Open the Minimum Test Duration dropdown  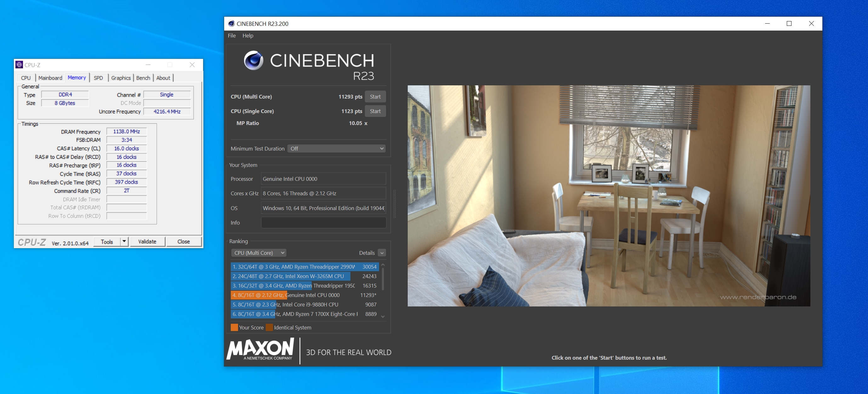pos(336,149)
